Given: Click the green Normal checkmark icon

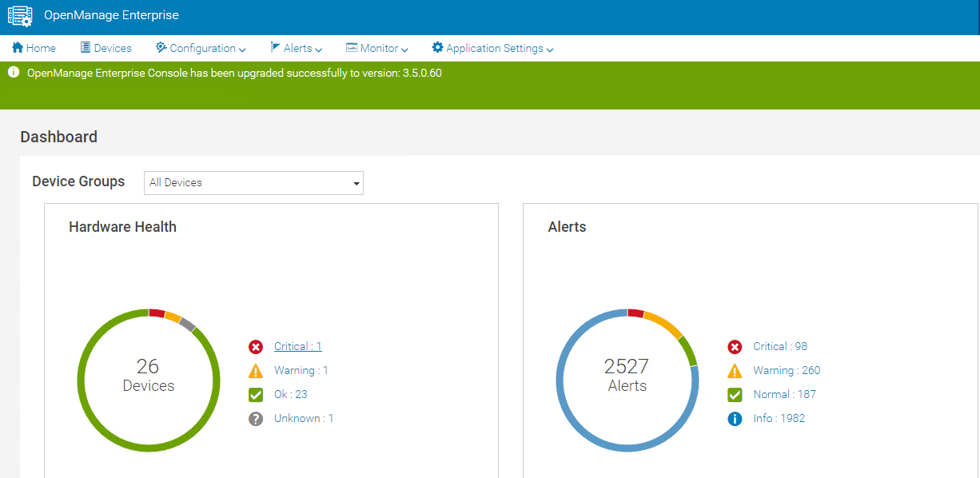Looking at the screenshot, I should coord(735,395).
